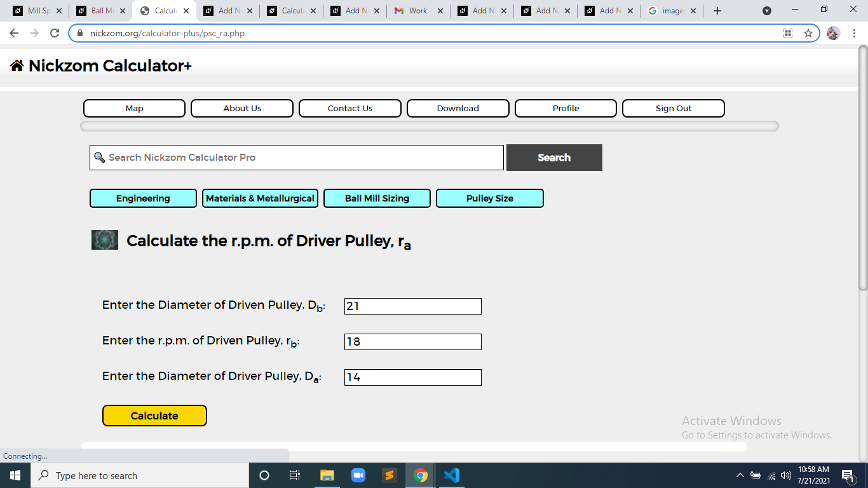Open the tab search dropdown circle
The height and width of the screenshot is (488, 868).
(767, 11)
